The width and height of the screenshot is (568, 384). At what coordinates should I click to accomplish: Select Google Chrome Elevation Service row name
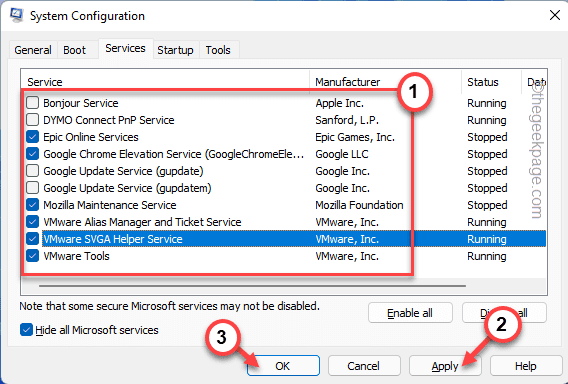coord(174,154)
